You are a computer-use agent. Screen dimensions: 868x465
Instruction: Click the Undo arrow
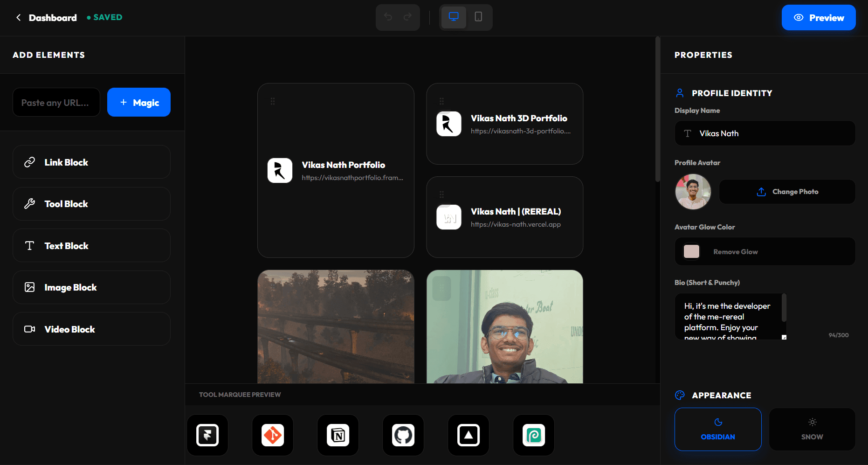pos(388,17)
